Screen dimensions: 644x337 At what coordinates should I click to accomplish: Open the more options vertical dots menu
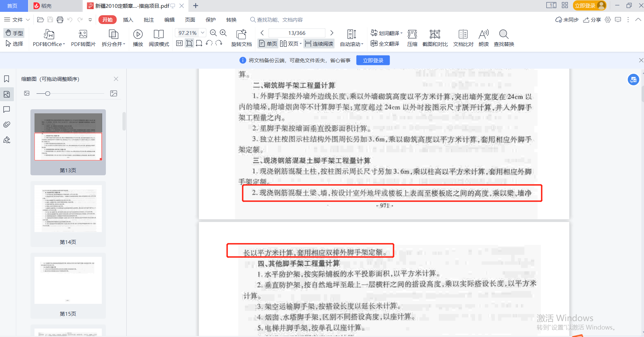click(628, 20)
